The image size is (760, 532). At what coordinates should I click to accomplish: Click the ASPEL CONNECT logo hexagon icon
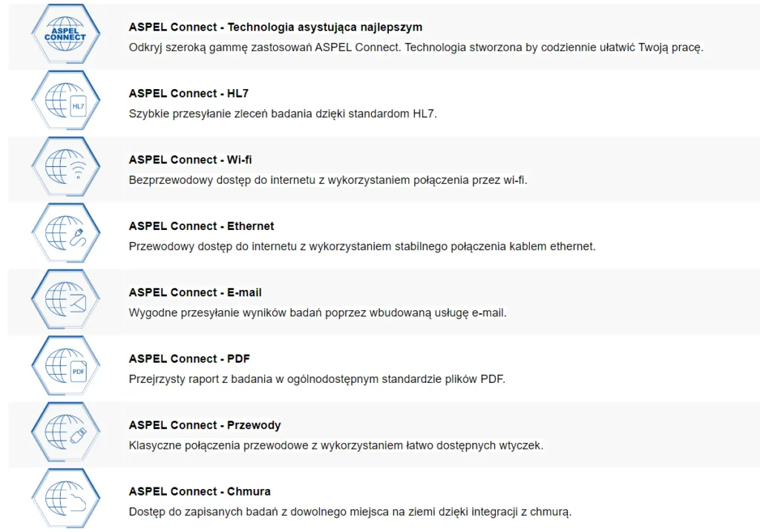66,34
